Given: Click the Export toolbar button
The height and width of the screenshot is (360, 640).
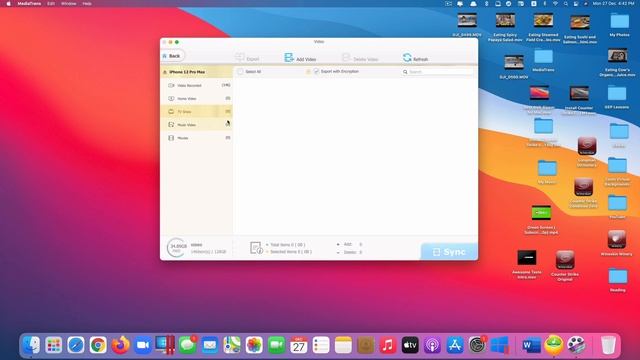Looking at the screenshot, I should point(247,58).
